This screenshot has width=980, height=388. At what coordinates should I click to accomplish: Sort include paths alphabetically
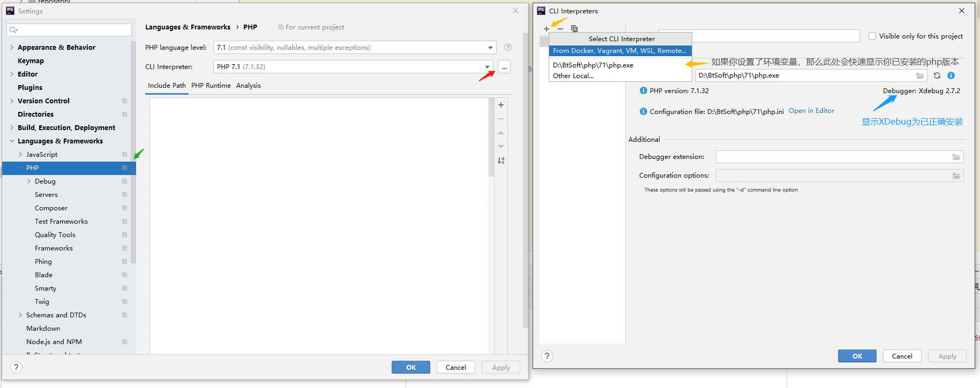coord(501,161)
